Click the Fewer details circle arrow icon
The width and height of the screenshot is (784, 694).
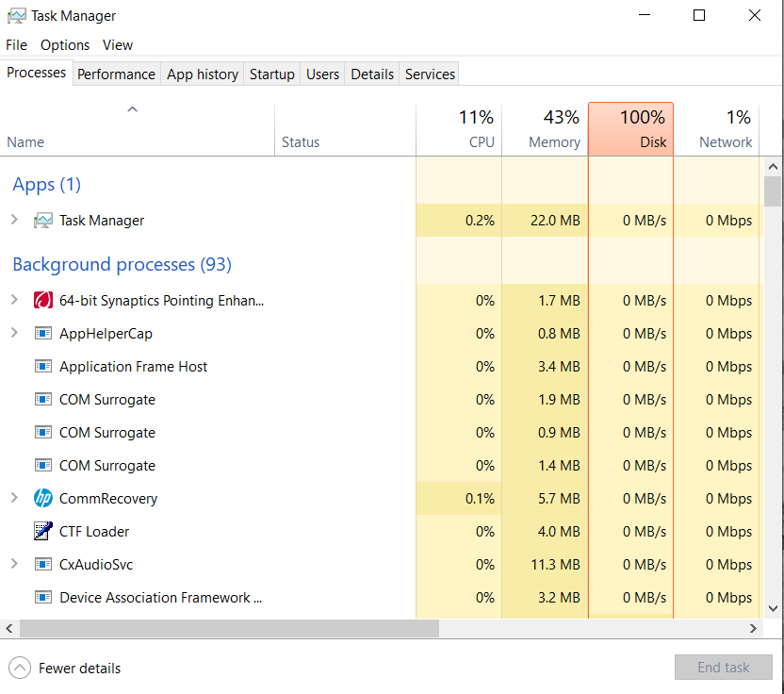click(20, 668)
